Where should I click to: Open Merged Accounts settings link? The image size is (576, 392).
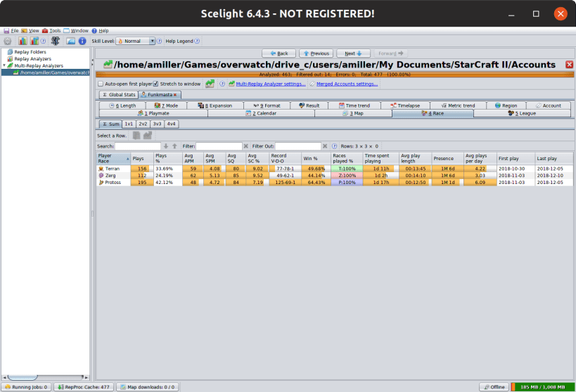(347, 84)
